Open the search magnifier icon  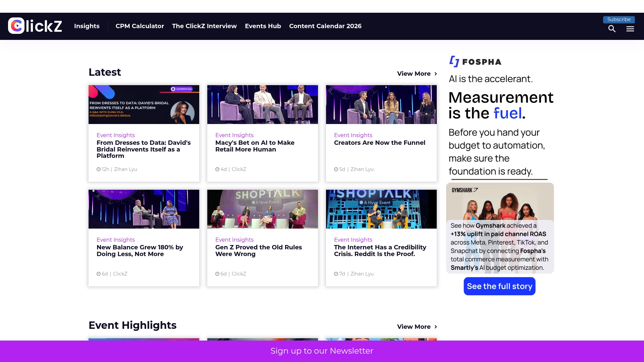(x=612, y=29)
